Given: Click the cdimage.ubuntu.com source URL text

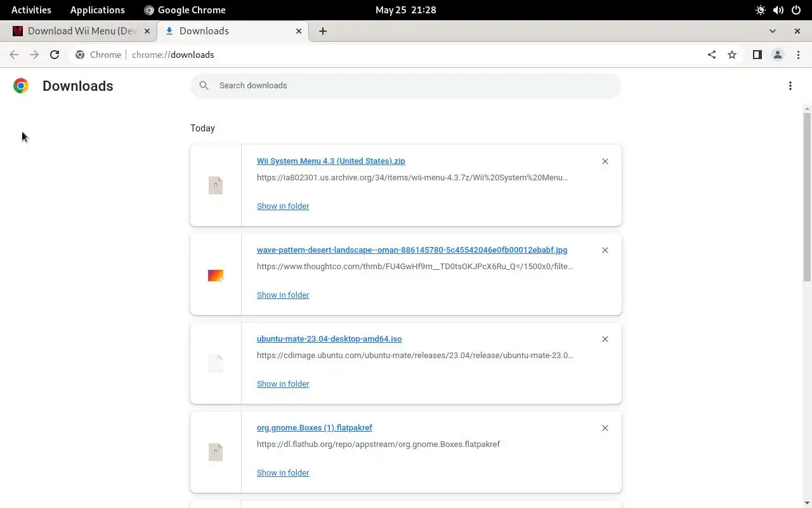Looking at the screenshot, I should tap(415, 356).
